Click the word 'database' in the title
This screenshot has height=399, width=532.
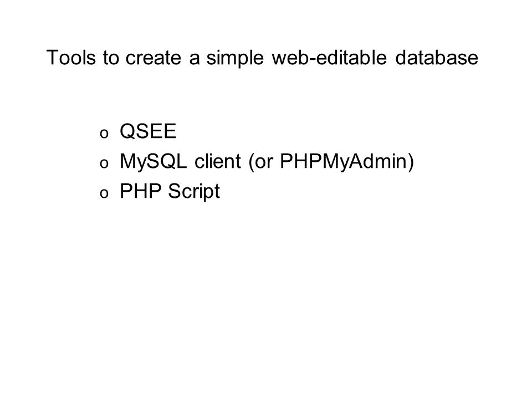point(437,57)
